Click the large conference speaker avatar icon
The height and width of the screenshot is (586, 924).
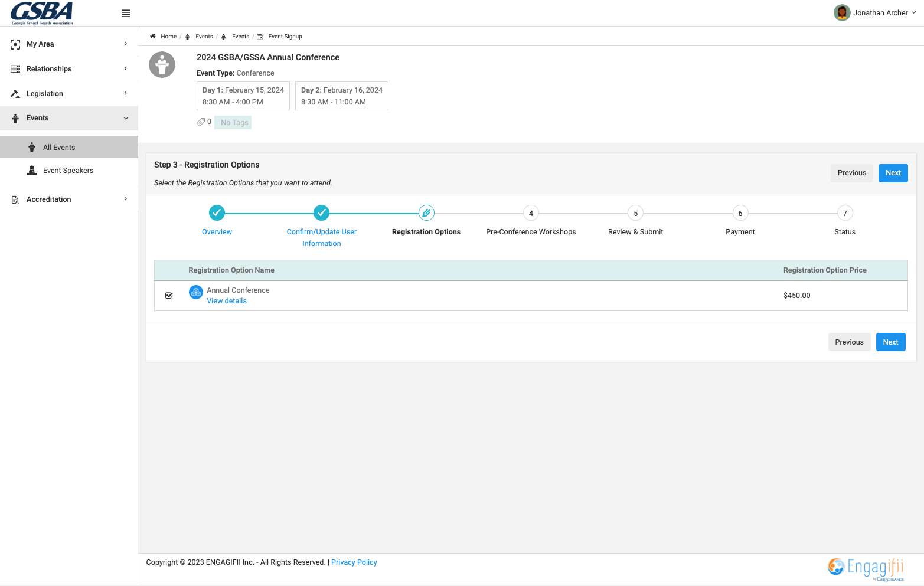coord(162,65)
